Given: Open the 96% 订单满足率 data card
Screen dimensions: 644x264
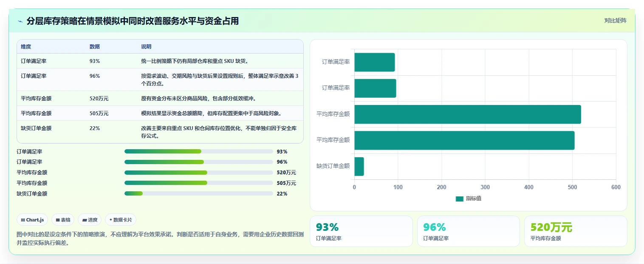Looking at the screenshot, I should click(x=468, y=231).
